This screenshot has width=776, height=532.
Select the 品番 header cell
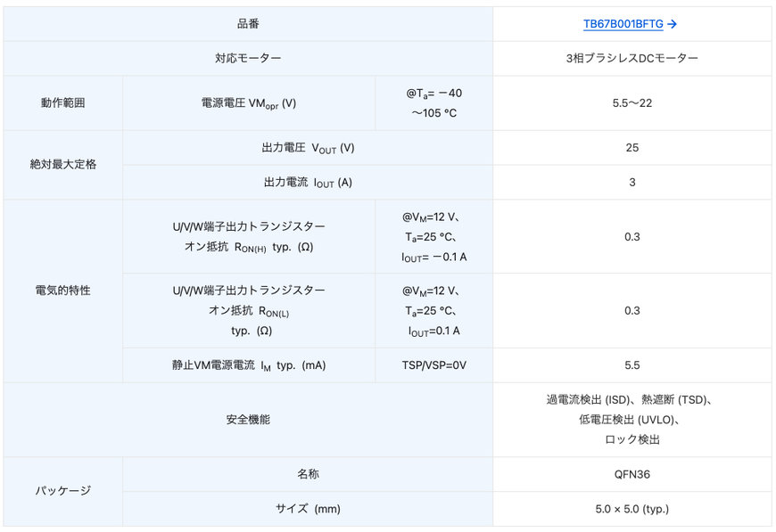tap(248, 24)
